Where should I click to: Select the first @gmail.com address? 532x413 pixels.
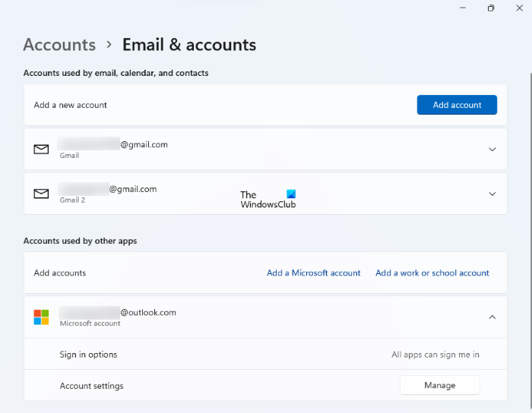coord(144,144)
